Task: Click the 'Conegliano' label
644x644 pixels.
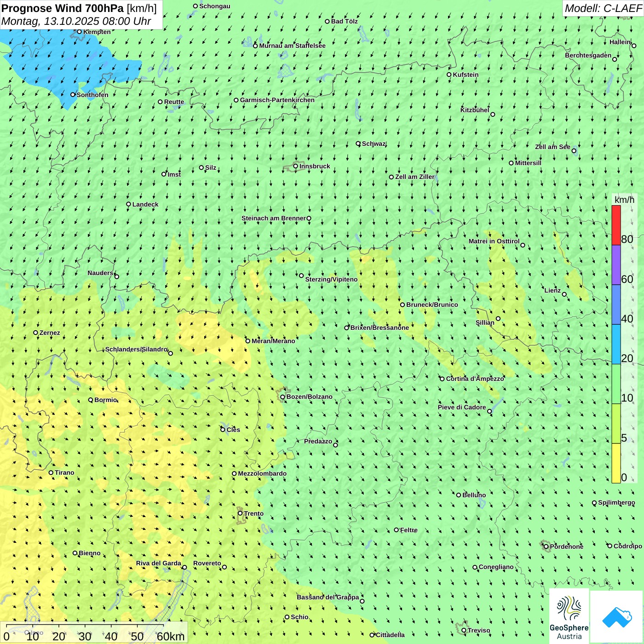Action: 496,567
